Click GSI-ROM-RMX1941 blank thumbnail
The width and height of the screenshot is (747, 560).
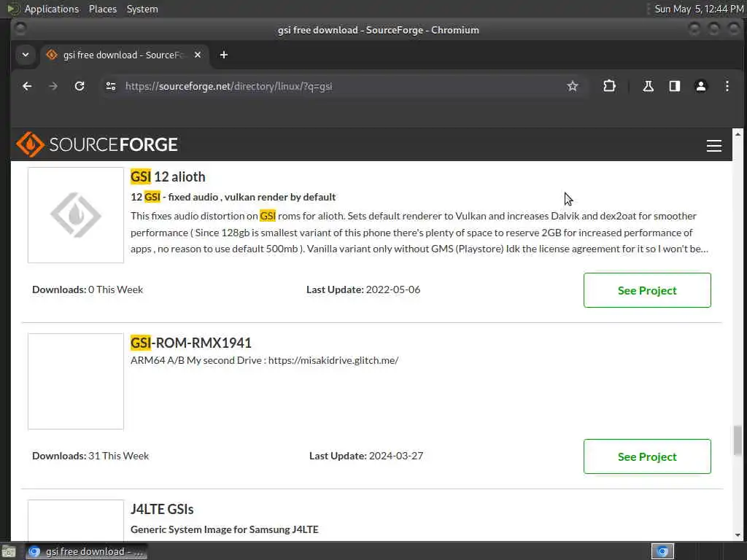[x=76, y=381]
